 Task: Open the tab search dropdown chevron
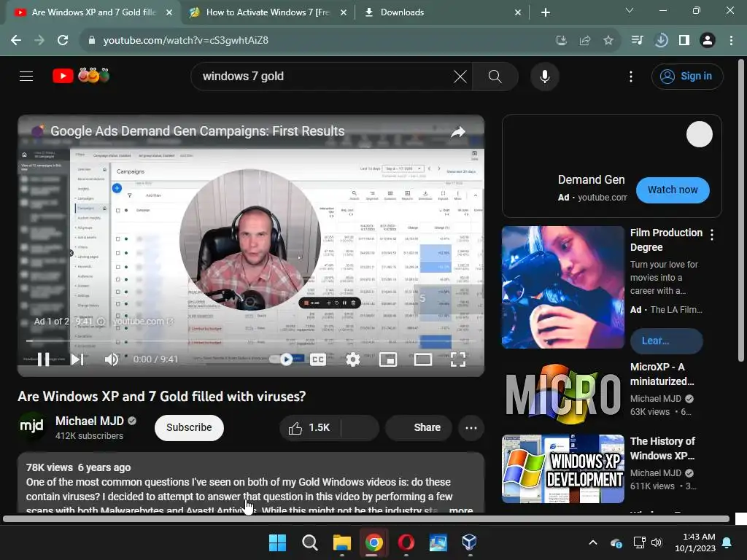(x=630, y=10)
